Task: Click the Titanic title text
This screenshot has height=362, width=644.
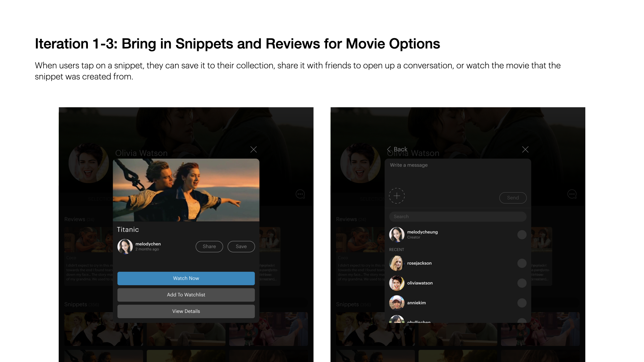Action: pos(128,230)
